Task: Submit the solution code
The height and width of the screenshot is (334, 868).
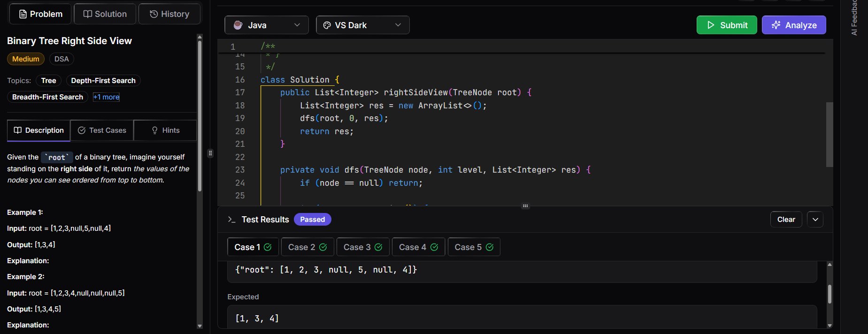Action: click(x=726, y=25)
